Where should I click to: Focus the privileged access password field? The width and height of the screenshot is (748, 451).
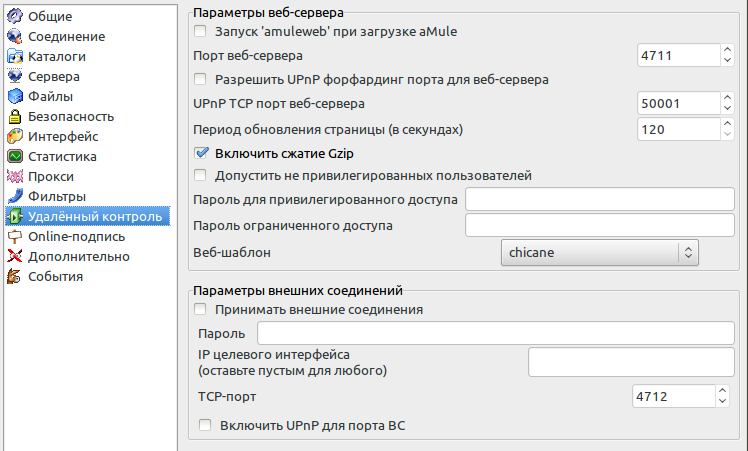pos(600,199)
